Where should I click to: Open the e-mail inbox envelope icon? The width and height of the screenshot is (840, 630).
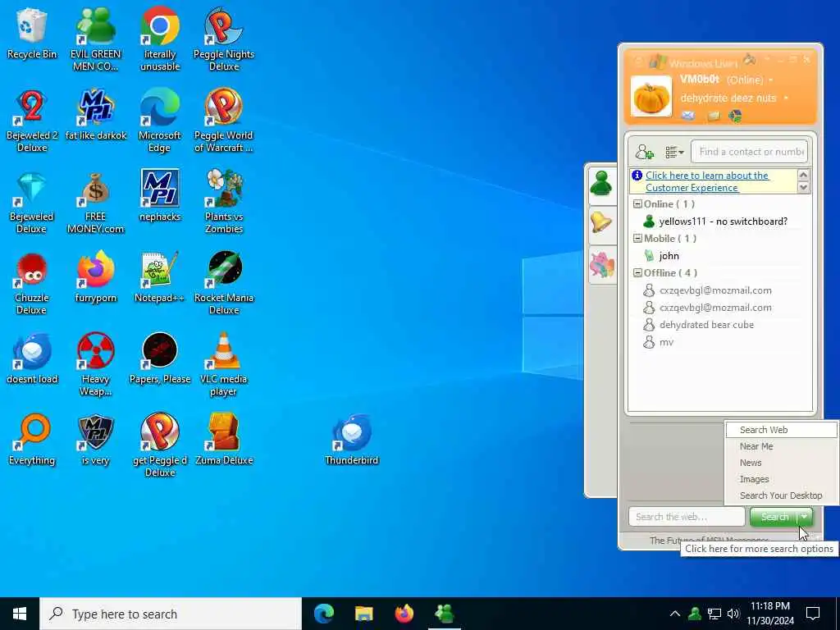click(x=688, y=116)
